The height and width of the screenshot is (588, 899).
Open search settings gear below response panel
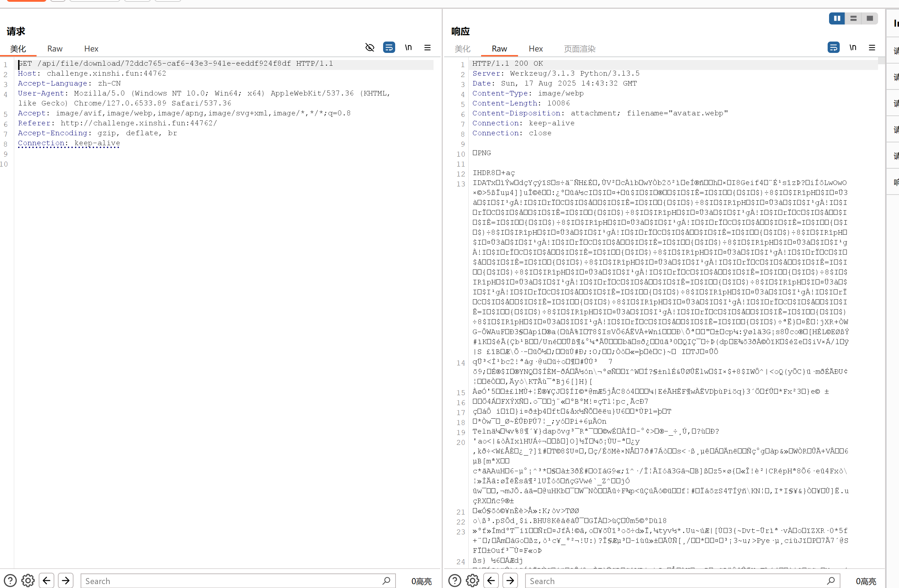pyautogui.click(x=472, y=581)
